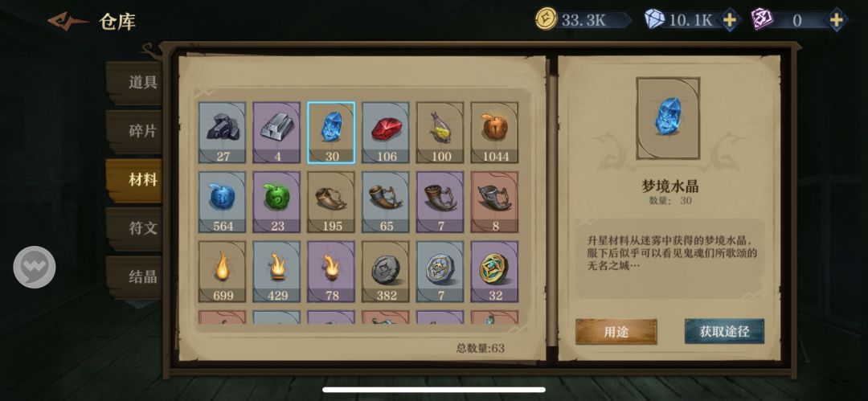Click the 用途 button

pos(616,332)
